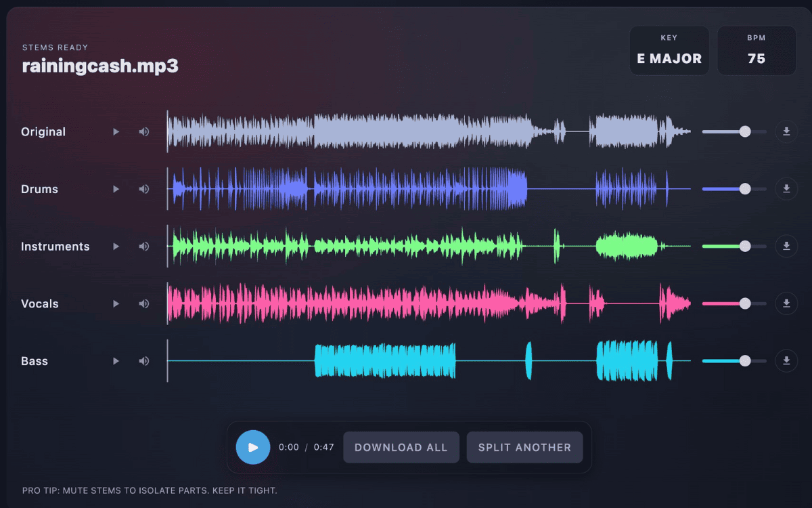The image size is (812, 508).
Task: Play the Drums stem
Action: tap(116, 189)
